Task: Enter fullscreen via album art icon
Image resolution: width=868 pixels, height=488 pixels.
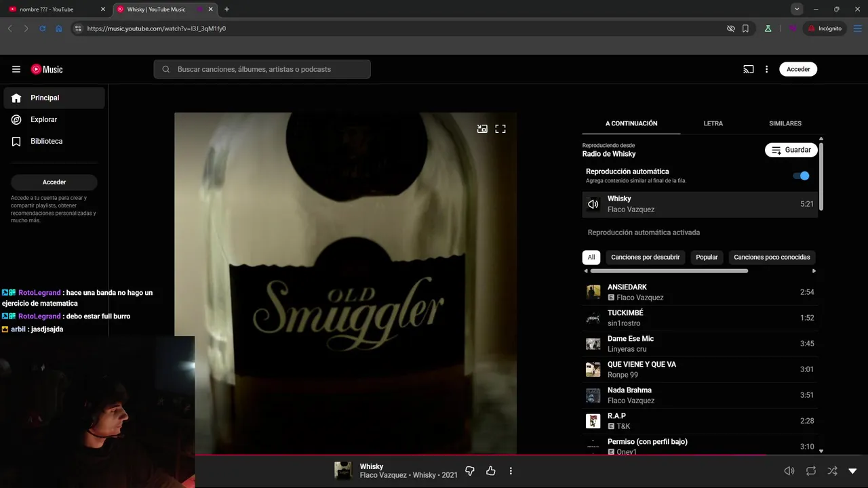Action: coord(500,129)
